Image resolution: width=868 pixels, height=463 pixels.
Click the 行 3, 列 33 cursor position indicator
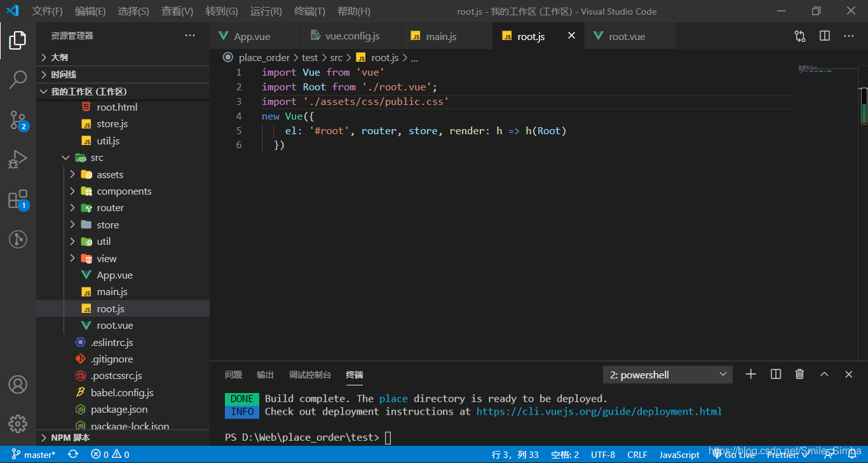point(515,455)
